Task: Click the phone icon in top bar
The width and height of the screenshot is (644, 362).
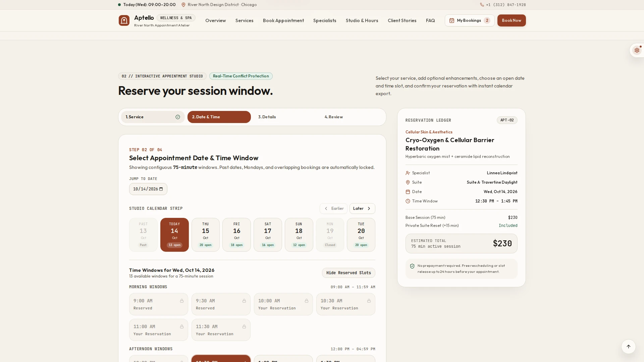Action: coord(482,5)
